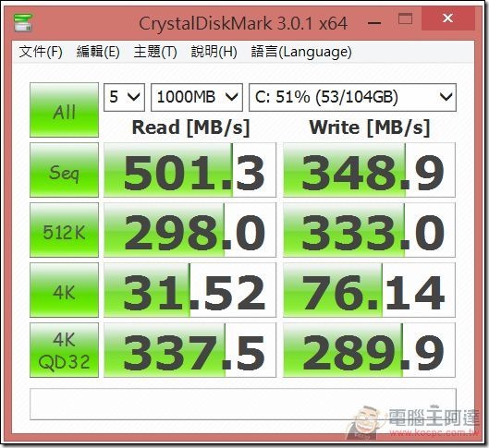Click the Write [MB/s] column header
This screenshot has height=448, width=489.
pos(370,127)
